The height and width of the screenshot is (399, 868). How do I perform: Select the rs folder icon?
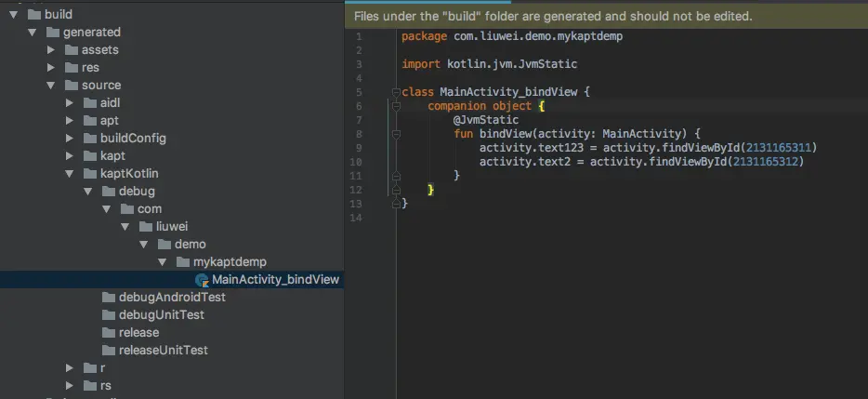(90, 386)
